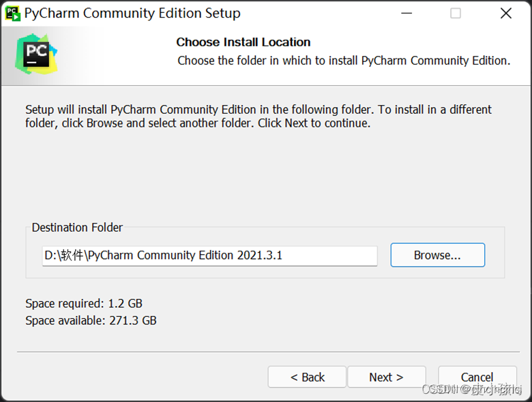Edit the Destination Folder path field
This screenshot has width=532, height=402.
coord(209,256)
